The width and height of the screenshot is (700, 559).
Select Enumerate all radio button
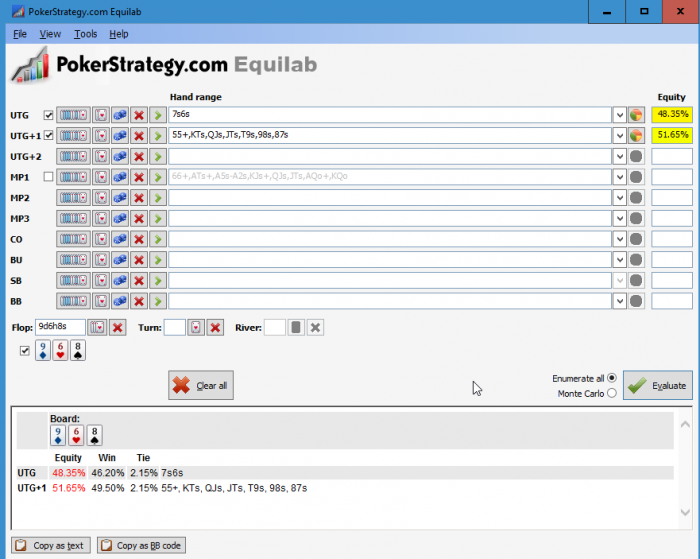tap(612, 378)
